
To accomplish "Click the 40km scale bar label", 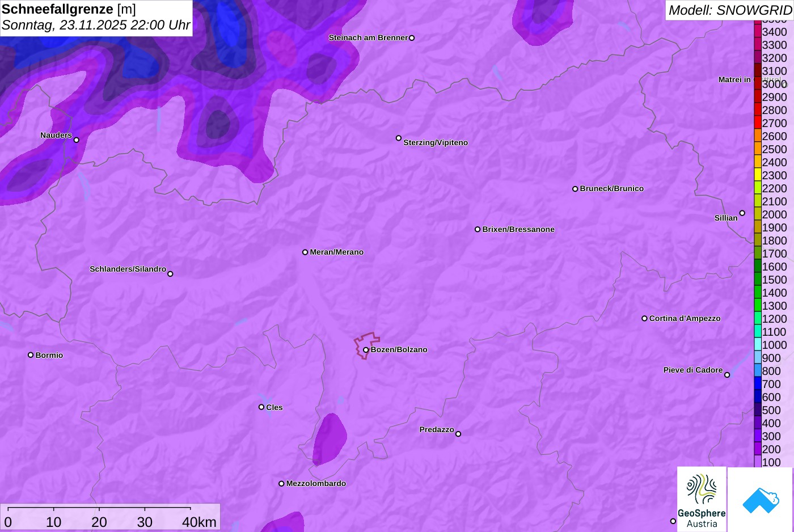I will tap(199, 522).
